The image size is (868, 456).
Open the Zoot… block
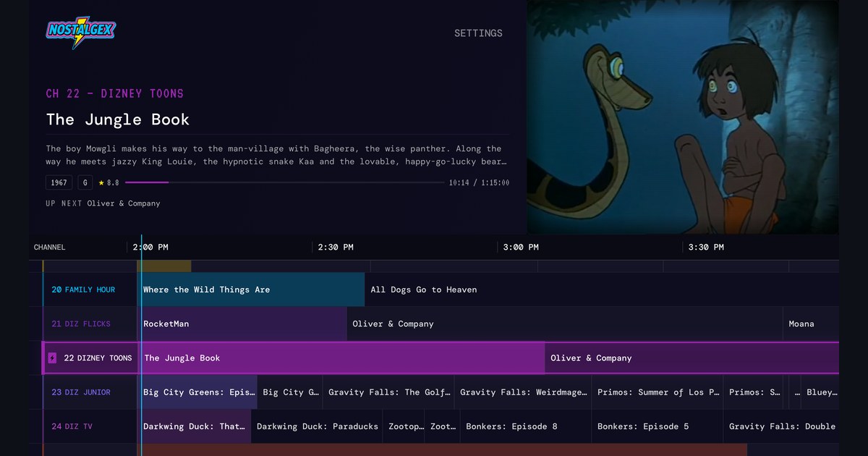coord(442,426)
